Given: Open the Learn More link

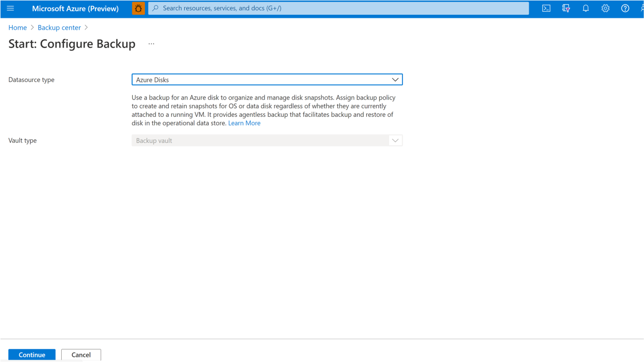Looking at the screenshot, I should (244, 123).
